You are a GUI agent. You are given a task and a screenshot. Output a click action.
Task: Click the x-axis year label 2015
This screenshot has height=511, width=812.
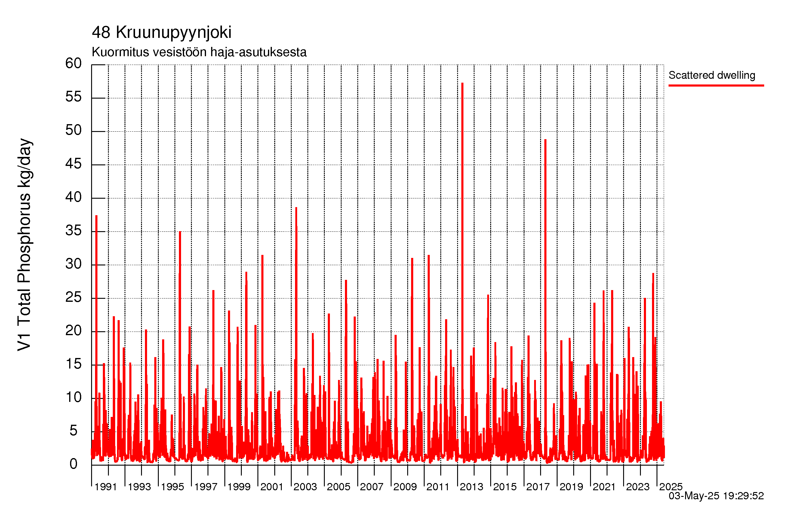click(x=505, y=487)
